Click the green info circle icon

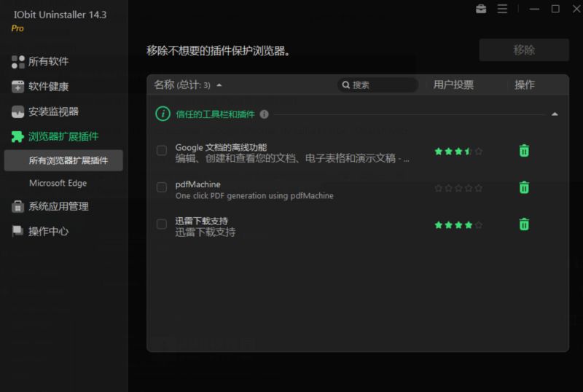tap(163, 114)
